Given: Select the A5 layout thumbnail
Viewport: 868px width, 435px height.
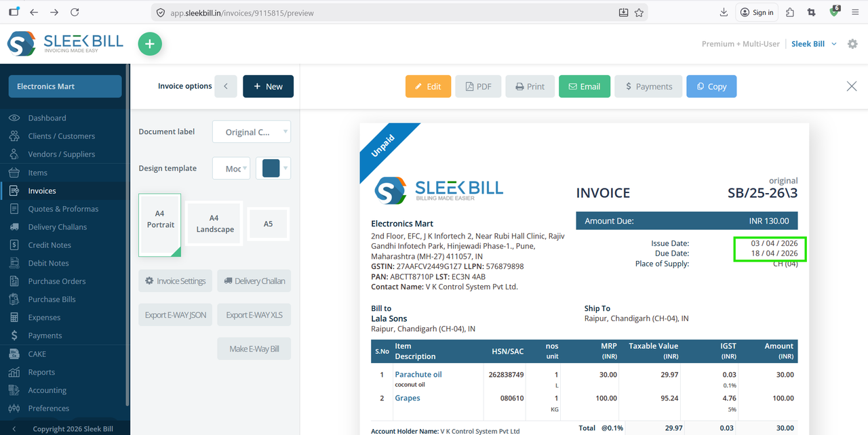Looking at the screenshot, I should [269, 224].
